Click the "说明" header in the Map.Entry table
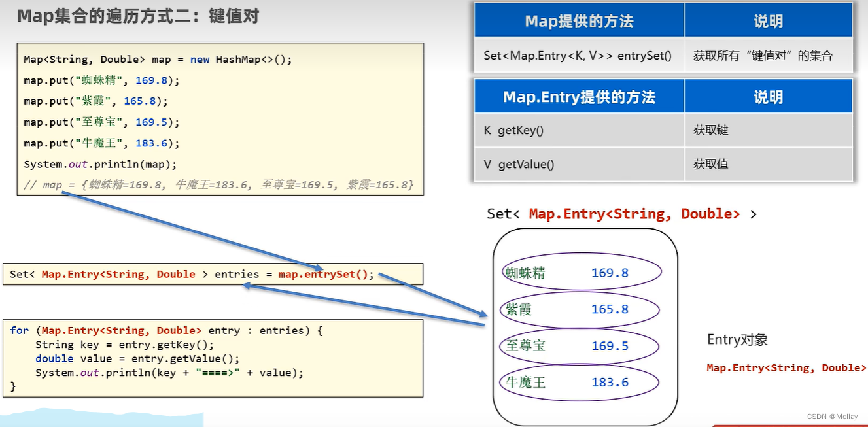Screen dimensions: 868x427 tap(769, 97)
